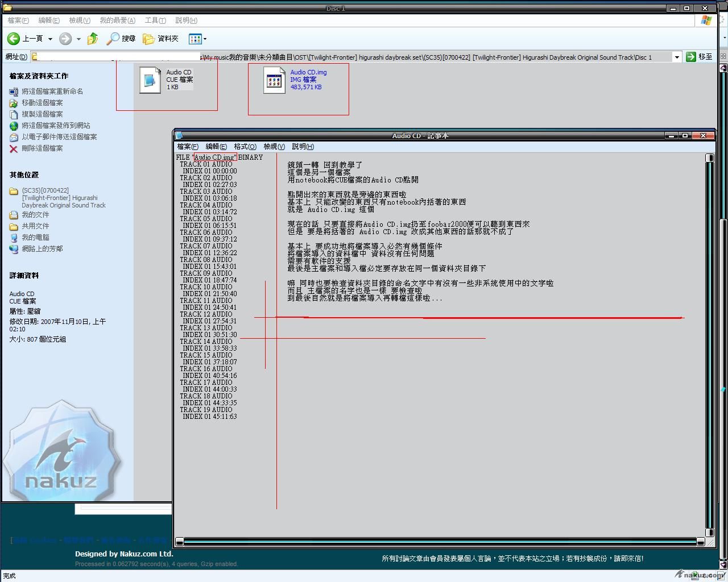Click the 'INDEX 01 45:11:63' line

tap(210, 417)
